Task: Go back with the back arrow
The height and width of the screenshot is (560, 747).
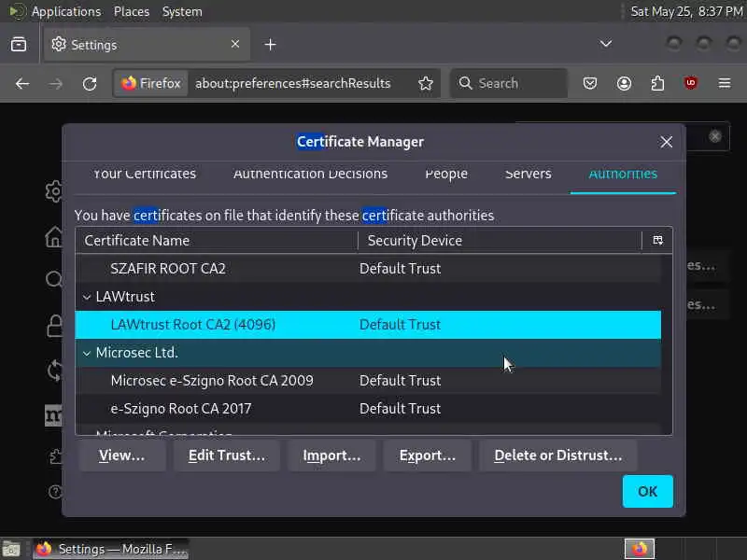Action: pyautogui.click(x=21, y=84)
